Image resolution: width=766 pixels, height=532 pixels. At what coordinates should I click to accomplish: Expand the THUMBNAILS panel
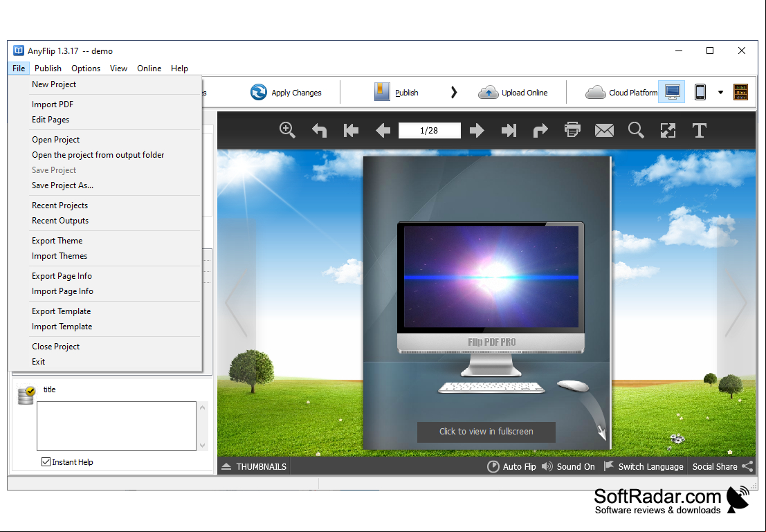tap(254, 466)
